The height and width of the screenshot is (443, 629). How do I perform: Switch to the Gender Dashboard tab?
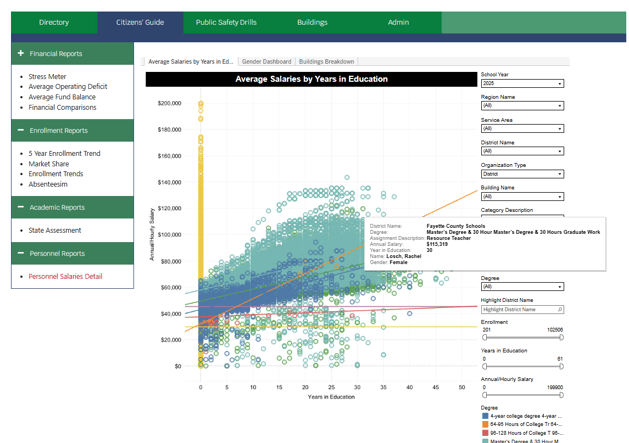coord(267,62)
